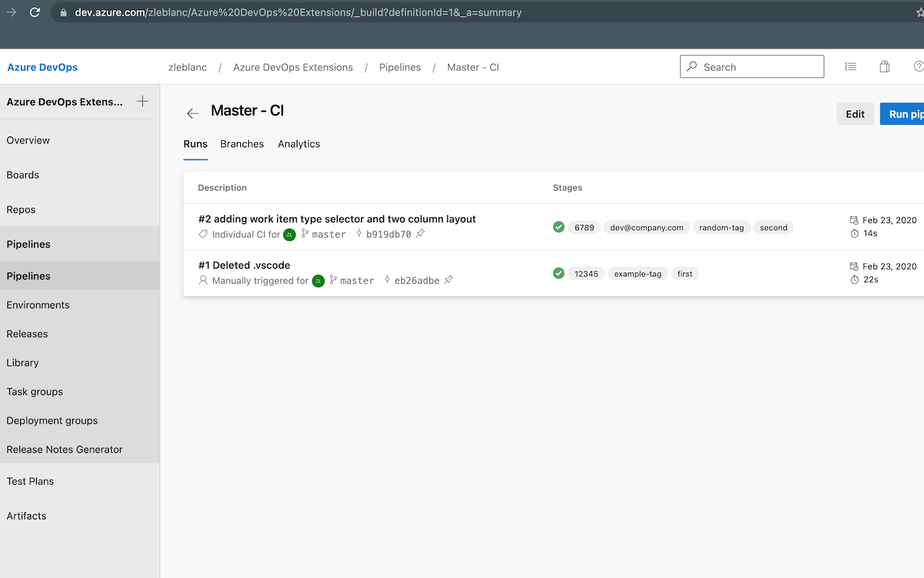Viewport: 924px width, 578px height.
Task: Click the person icon before Manually triggered
Action: pos(203,280)
